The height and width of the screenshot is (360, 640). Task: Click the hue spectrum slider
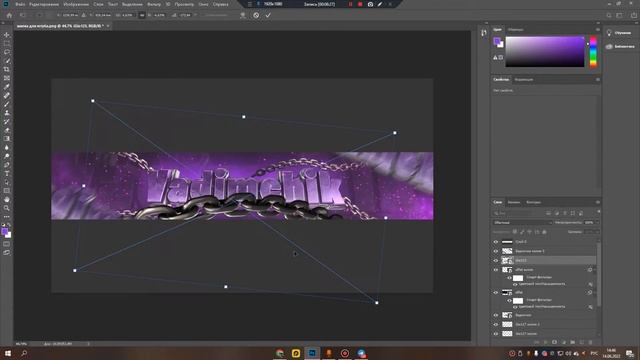tap(593, 51)
